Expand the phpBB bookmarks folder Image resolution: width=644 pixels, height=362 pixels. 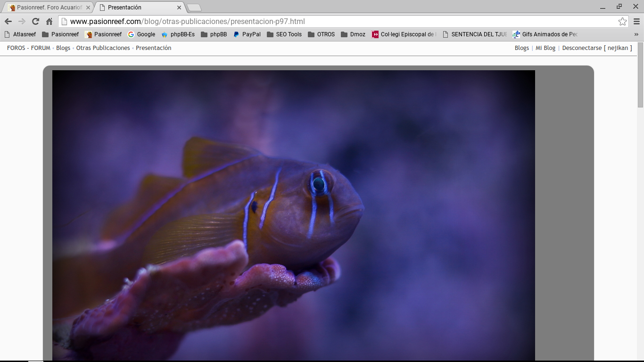pos(214,34)
